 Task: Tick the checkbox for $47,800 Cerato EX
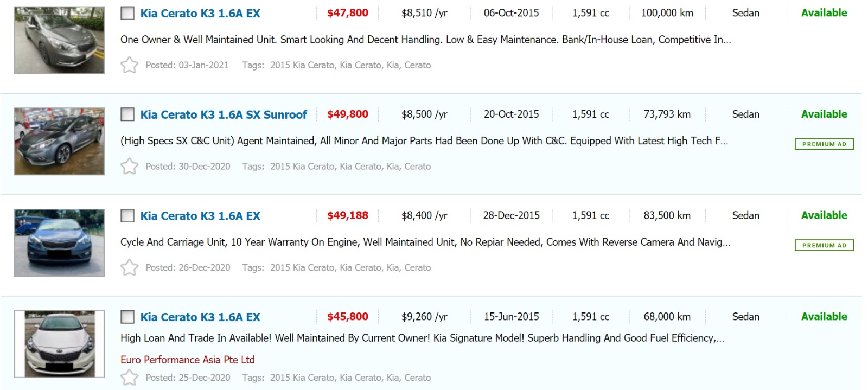click(x=127, y=13)
